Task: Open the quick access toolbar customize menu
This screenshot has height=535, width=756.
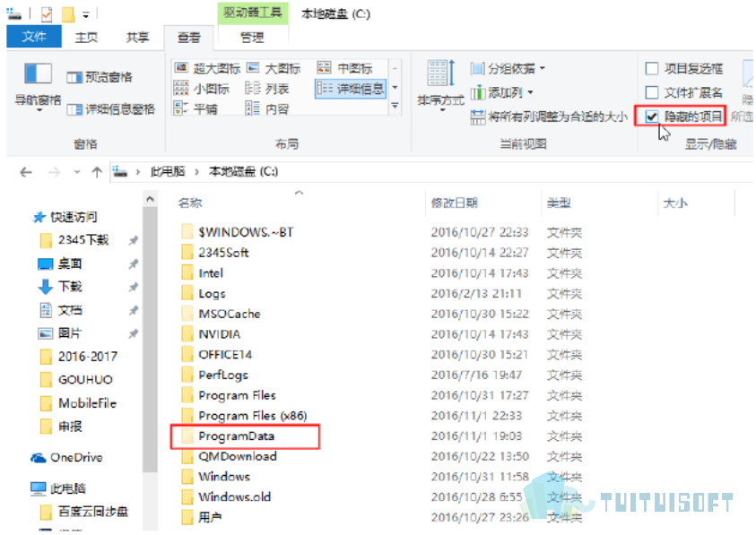Action: 86,15
